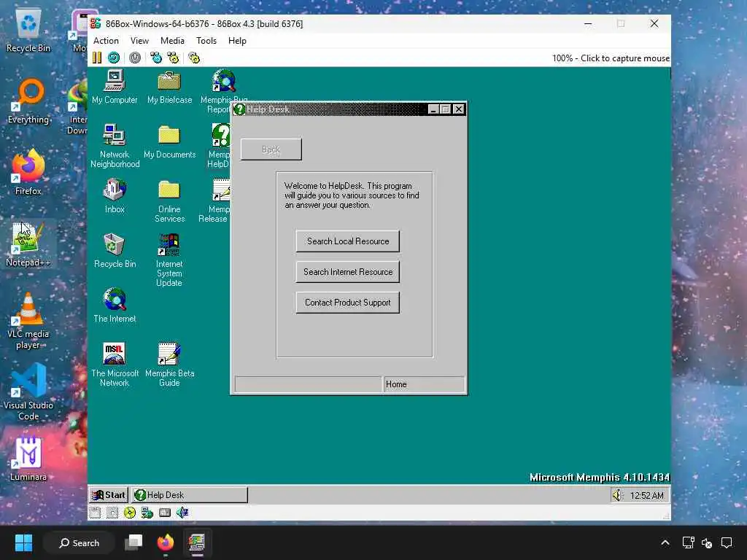This screenshot has height=560, width=747.
Task: Open the Memphis Recycle Bin icon
Action: pyautogui.click(x=115, y=251)
